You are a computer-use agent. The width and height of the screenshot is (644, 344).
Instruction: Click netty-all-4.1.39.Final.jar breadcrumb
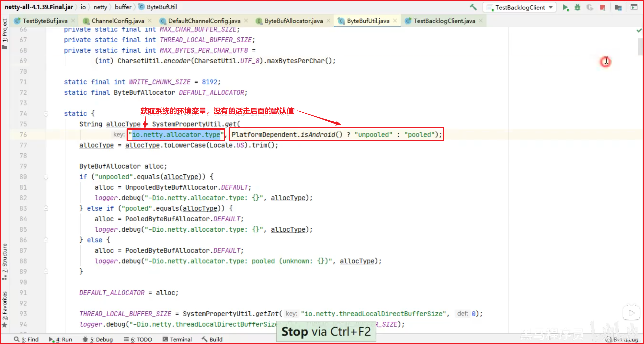(x=39, y=7)
